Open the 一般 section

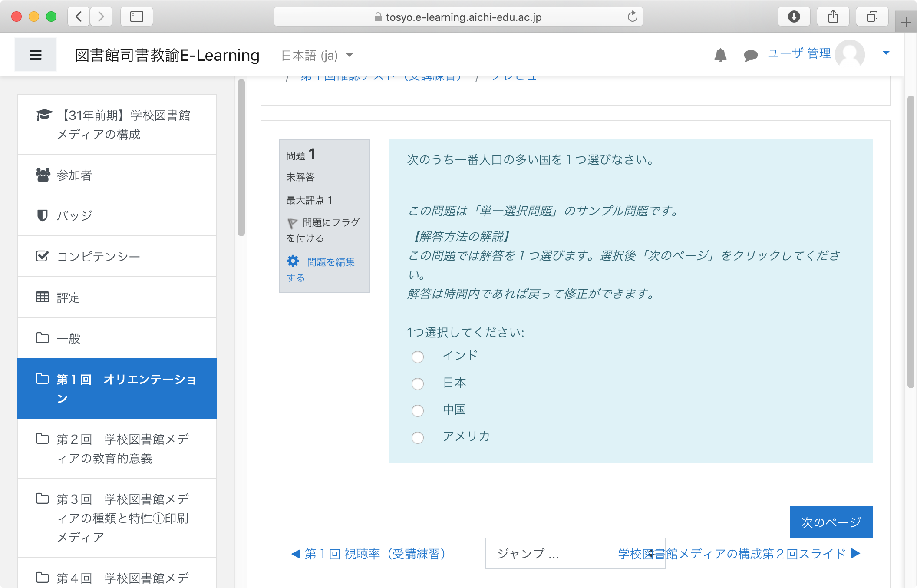pyautogui.click(x=117, y=338)
